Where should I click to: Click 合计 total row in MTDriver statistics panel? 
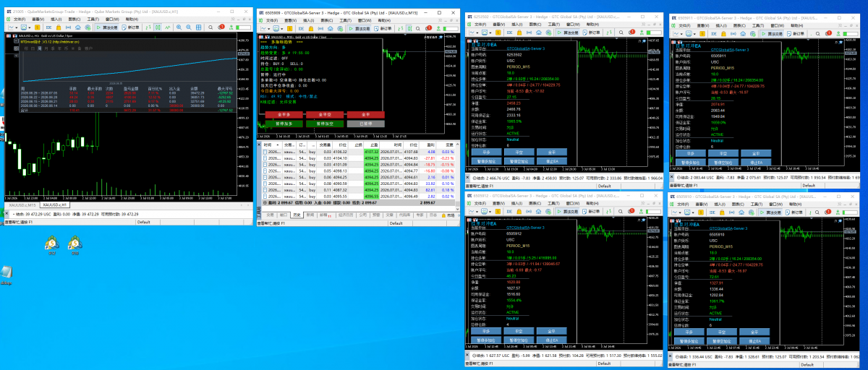point(128,111)
